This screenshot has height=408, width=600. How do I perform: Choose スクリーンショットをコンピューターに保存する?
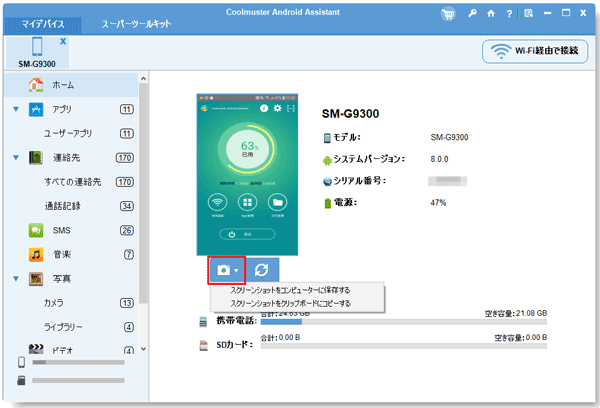[290, 290]
